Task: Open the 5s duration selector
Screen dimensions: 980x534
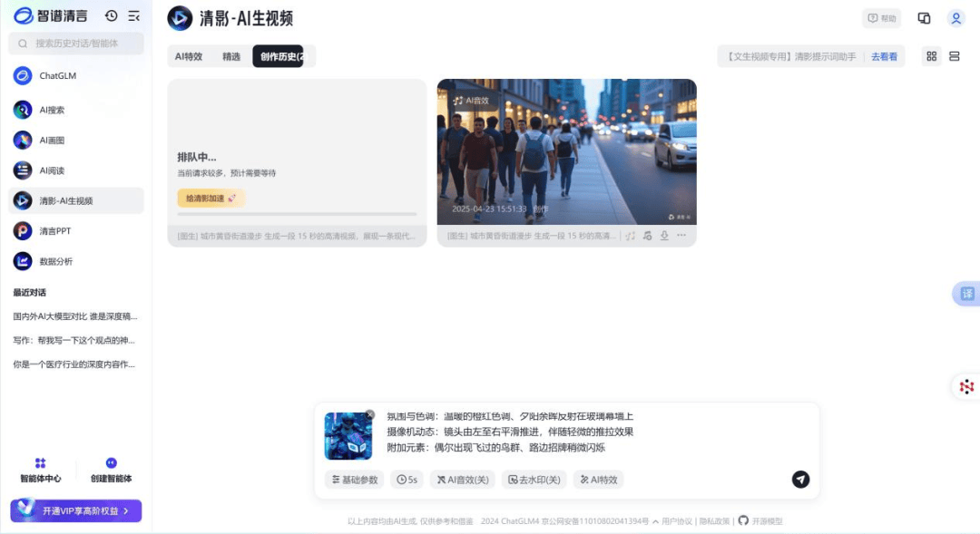Action: tap(407, 480)
